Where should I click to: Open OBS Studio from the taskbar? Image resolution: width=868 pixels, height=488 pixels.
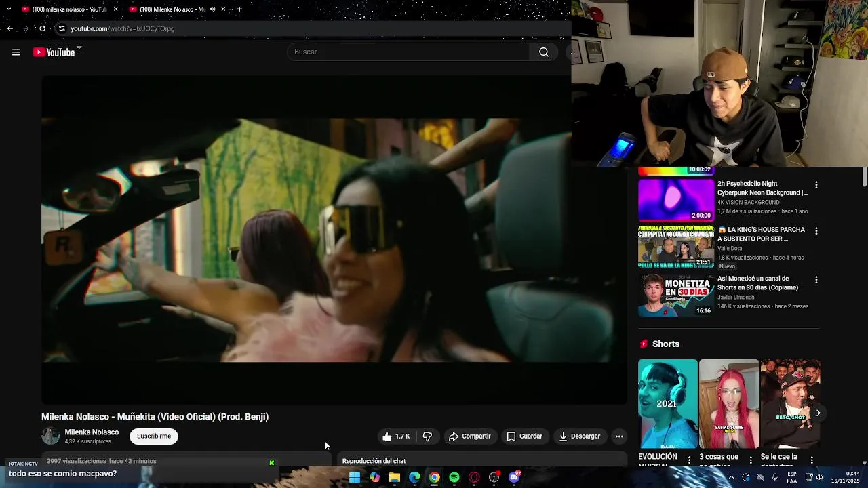(x=494, y=477)
